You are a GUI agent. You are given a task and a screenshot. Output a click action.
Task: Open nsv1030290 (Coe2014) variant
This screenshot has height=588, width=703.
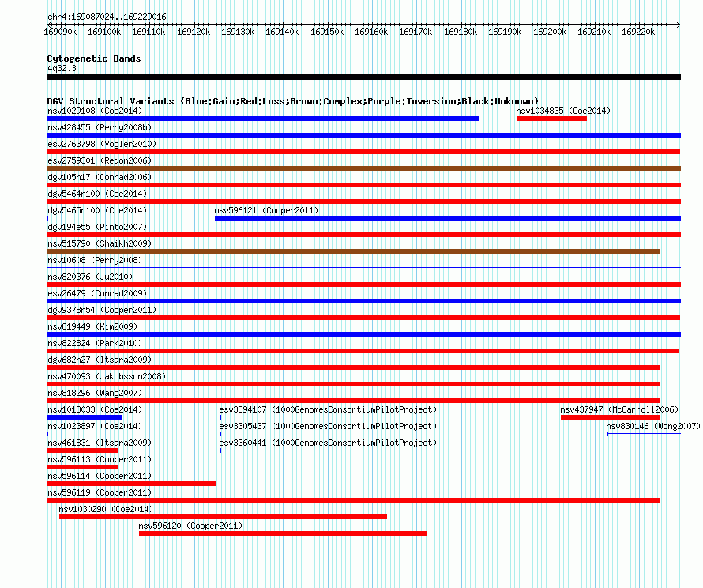[106, 509]
